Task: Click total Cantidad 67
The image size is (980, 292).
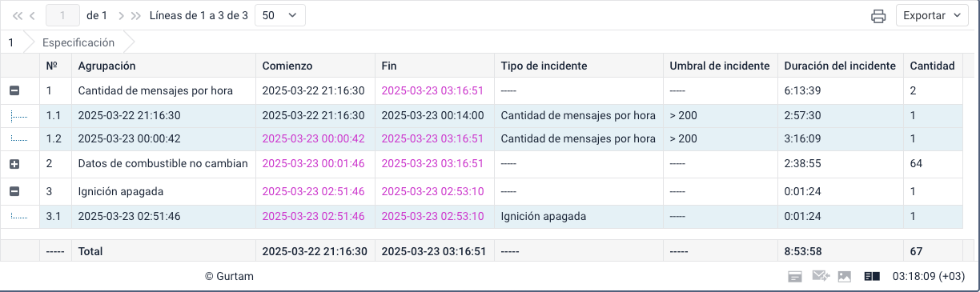Action: pyautogui.click(x=916, y=251)
